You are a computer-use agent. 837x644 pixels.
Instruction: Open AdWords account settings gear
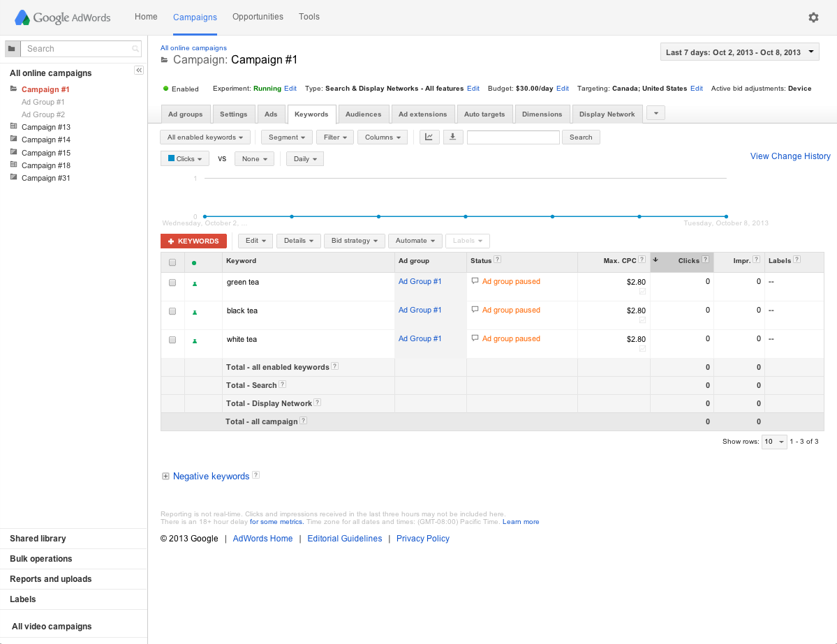(x=813, y=17)
